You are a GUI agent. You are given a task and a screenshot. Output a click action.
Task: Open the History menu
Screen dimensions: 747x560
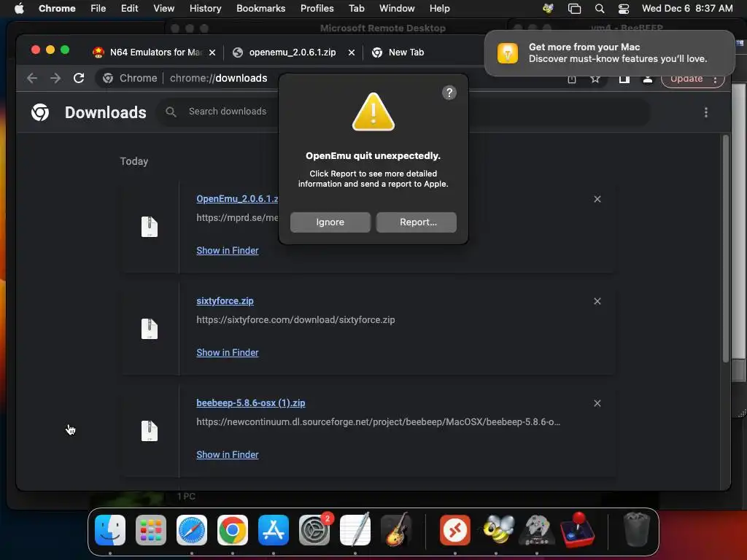pyautogui.click(x=205, y=8)
